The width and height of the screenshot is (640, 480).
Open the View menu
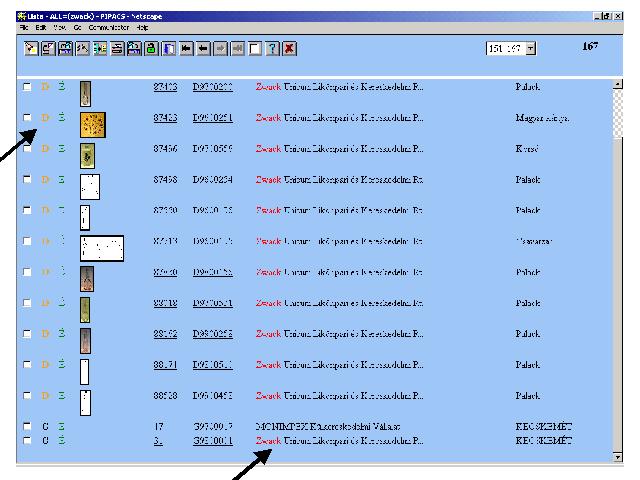[x=60, y=27]
